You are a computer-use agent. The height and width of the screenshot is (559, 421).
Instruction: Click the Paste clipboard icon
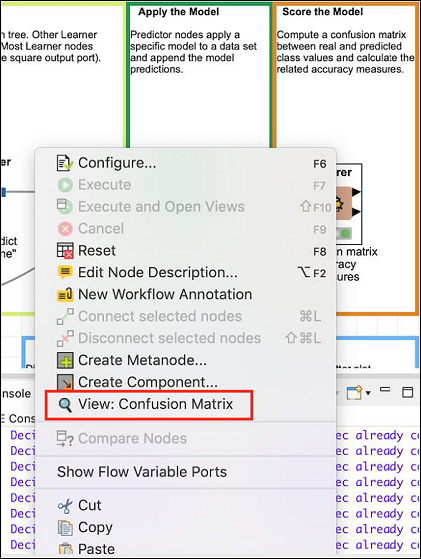pyautogui.click(x=65, y=549)
